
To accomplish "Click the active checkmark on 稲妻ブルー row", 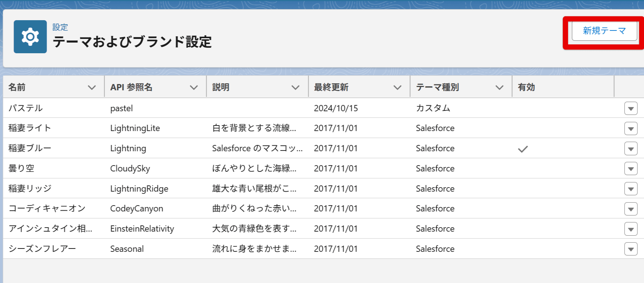I will [523, 149].
